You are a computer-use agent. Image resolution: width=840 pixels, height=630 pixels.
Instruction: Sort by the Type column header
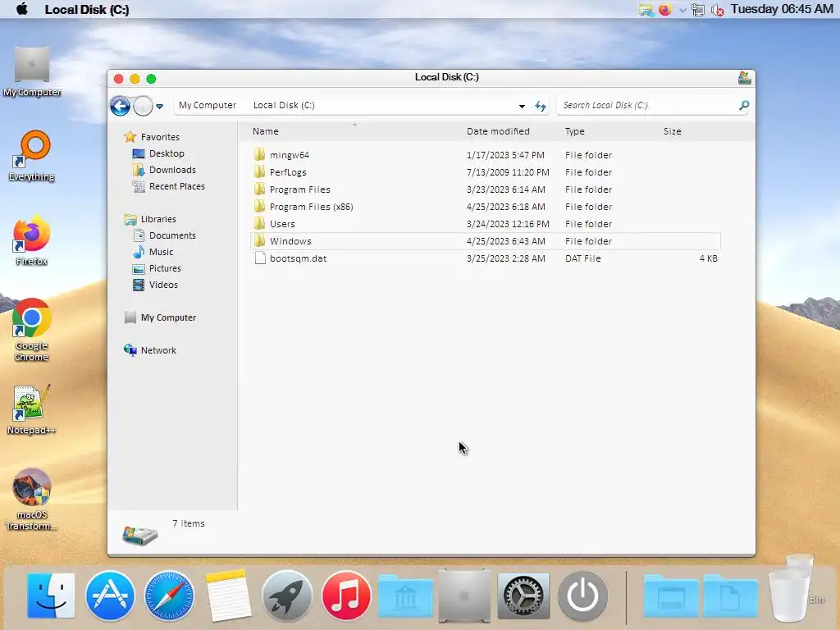click(x=575, y=131)
